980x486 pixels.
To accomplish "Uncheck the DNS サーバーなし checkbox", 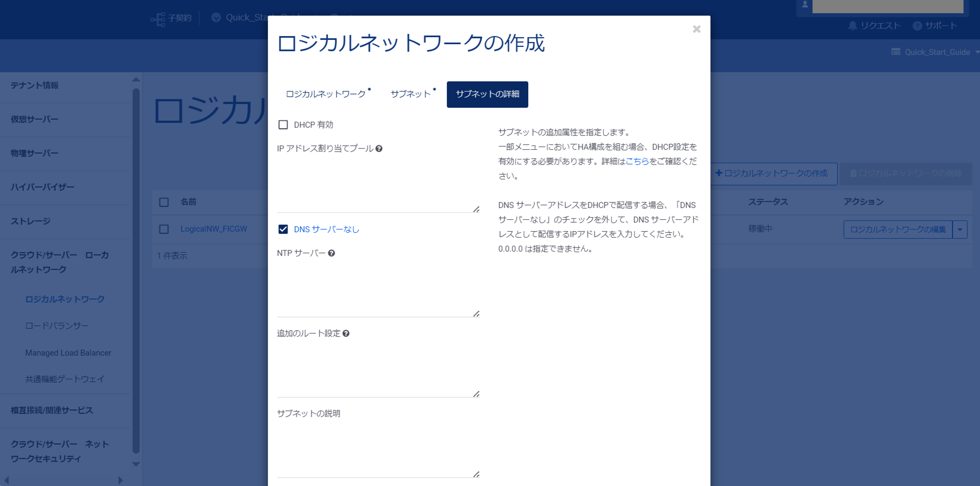I will click(283, 229).
